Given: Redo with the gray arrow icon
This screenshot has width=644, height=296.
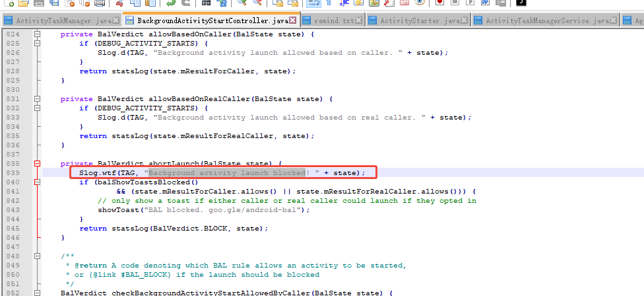Looking at the screenshot, I should click(185, 3).
